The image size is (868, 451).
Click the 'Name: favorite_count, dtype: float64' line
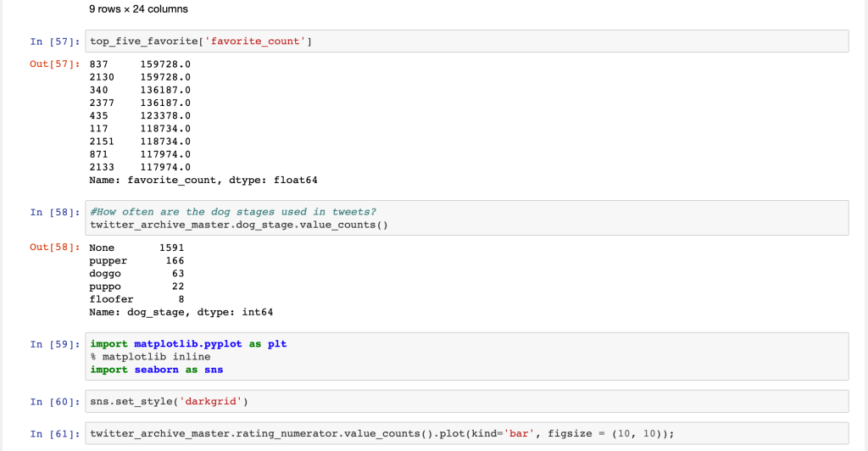click(203, 180)
